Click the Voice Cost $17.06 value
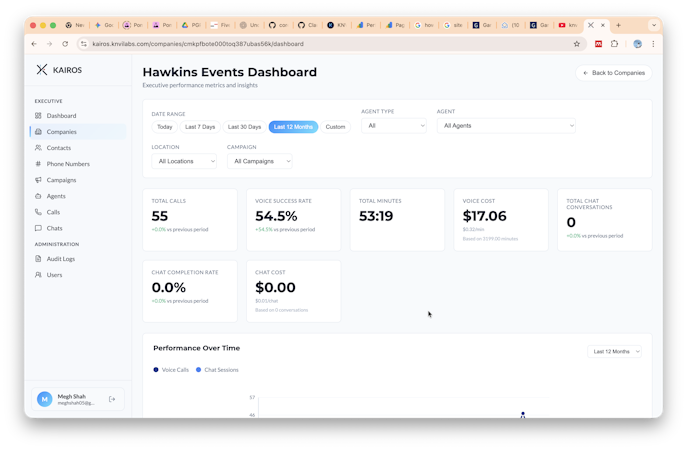This screenshot has width=687, height=450. (485, 216)
